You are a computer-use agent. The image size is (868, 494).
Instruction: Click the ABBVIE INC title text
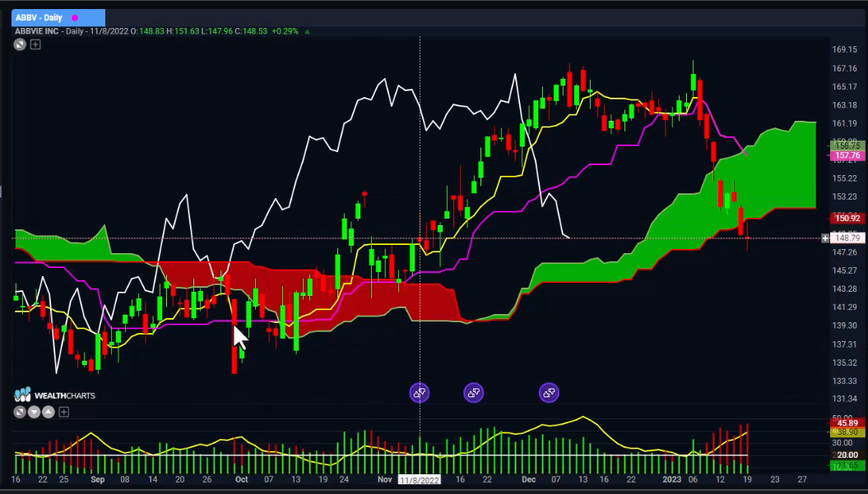click(x=36, y=31)
